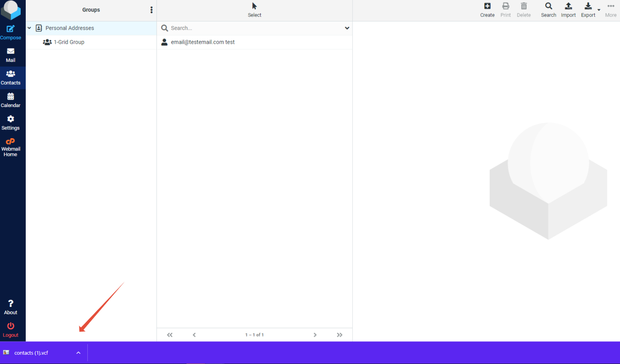
Task: Select the 1-Grid Group
Action: [x=91, y=42]
